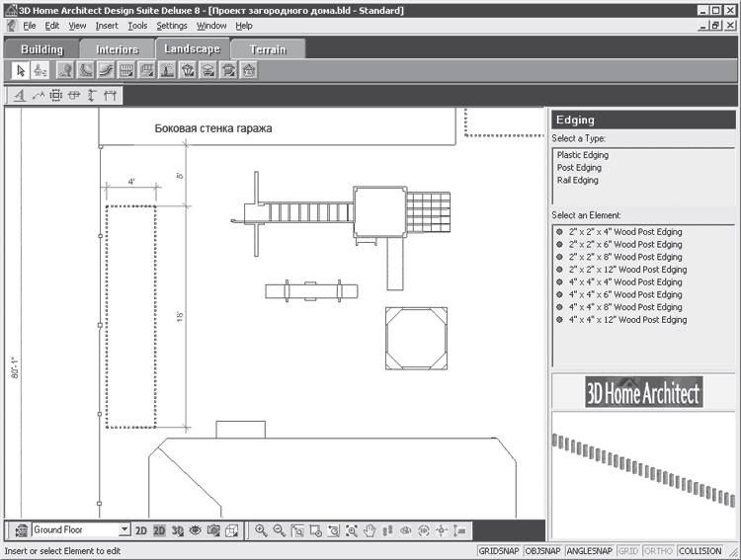This screenshot has width=741, height=560.
Task: Activate the pan hand tool
Action: click(x=370, y=530)
